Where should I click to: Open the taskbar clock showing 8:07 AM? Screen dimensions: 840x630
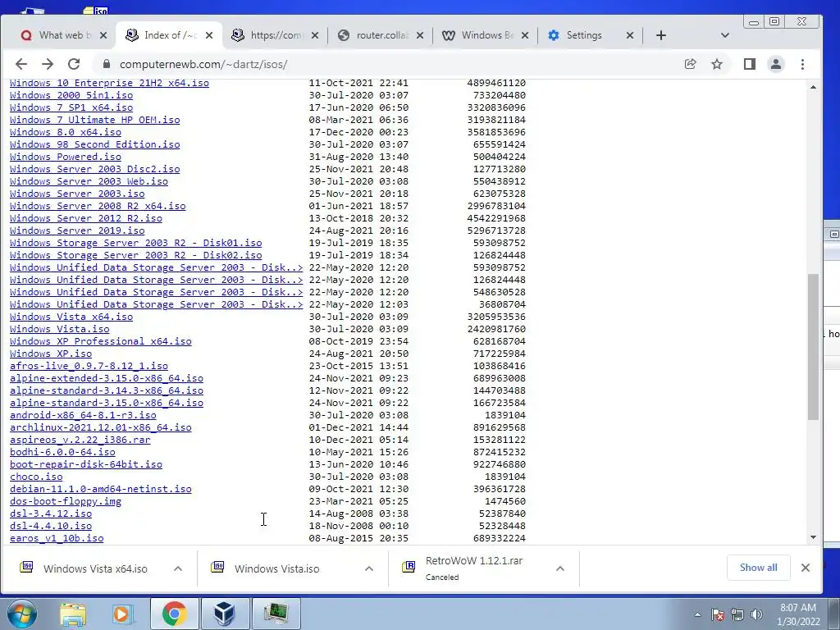798,614
